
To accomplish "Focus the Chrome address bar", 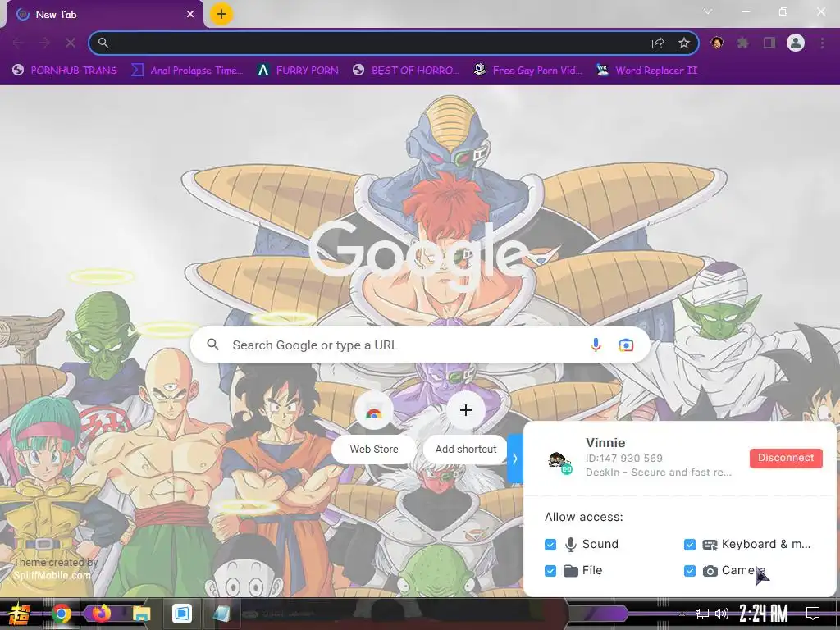I will click(394, 43).
